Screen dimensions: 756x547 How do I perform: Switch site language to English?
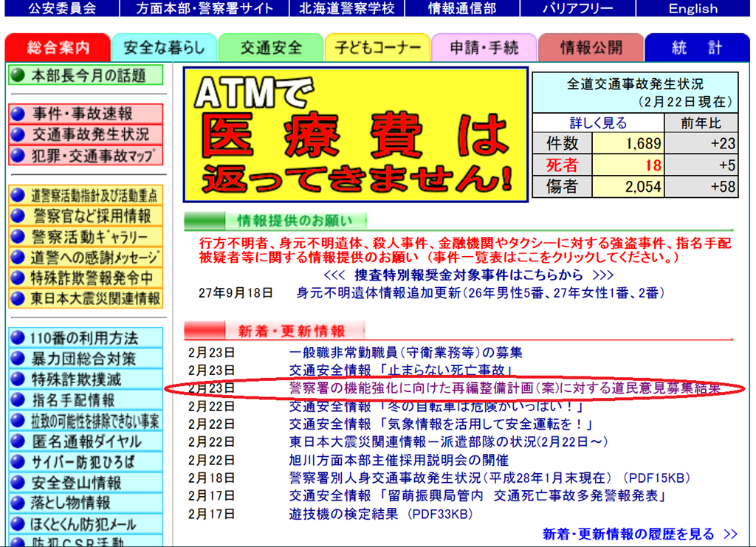point(693,9)
